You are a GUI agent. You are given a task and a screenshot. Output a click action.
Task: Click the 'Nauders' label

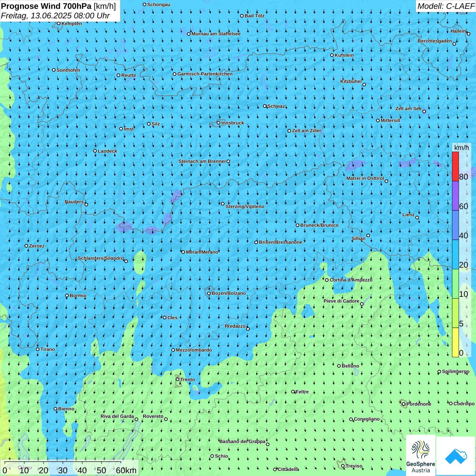tap(74, 202)
